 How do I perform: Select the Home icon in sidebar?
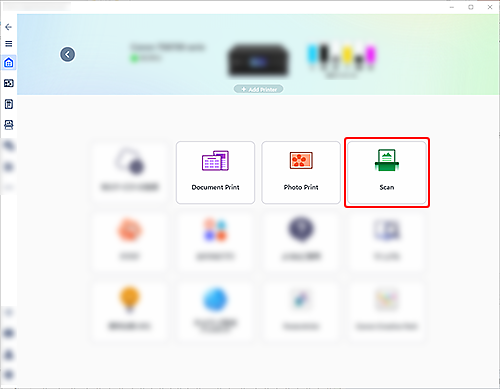pyautogui.click(x=9, y=63)
